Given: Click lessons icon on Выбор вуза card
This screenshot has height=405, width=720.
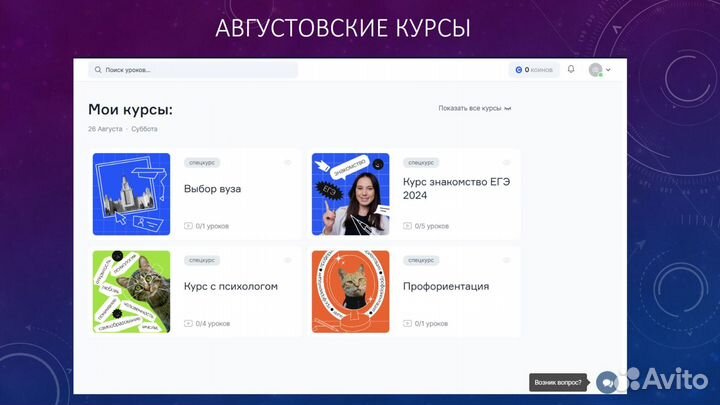Looking at the screenshot, I should click(x=188, y=226).
